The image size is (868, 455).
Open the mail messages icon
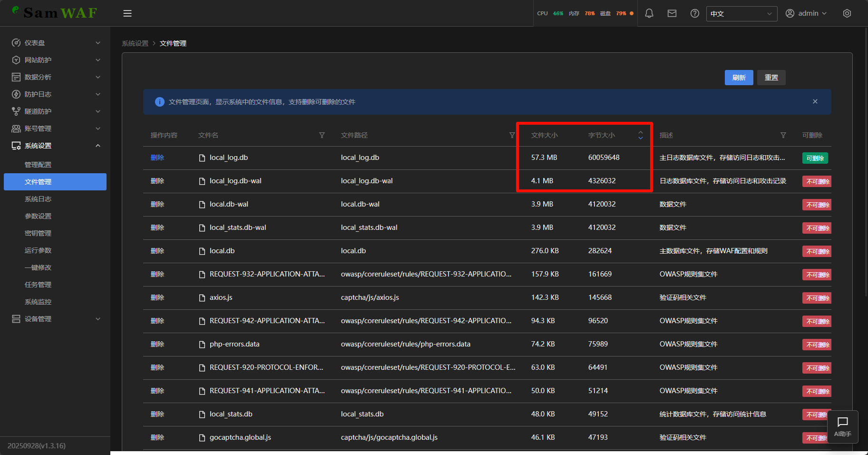672,13
